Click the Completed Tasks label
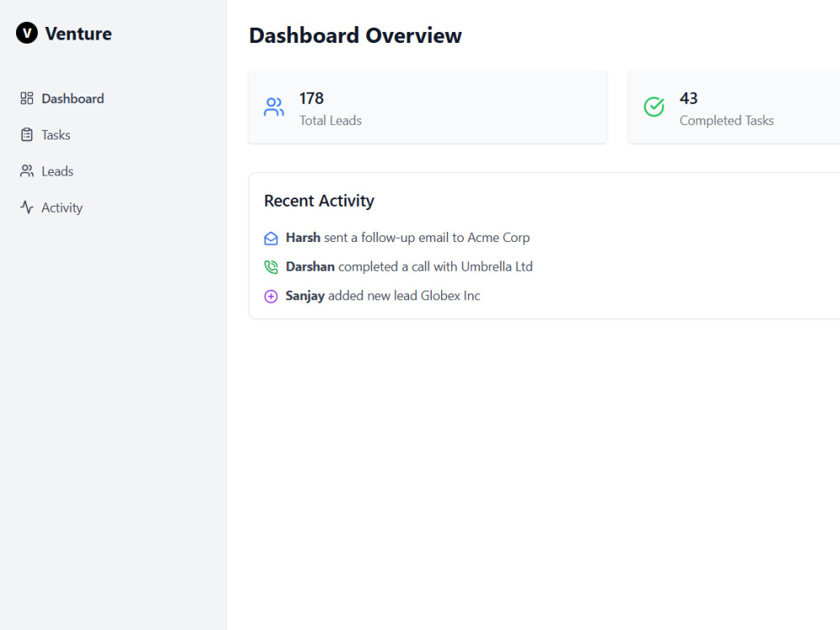The width and height of the screenshot is (840, 630). pyautogui.click(x=727, y=120)
